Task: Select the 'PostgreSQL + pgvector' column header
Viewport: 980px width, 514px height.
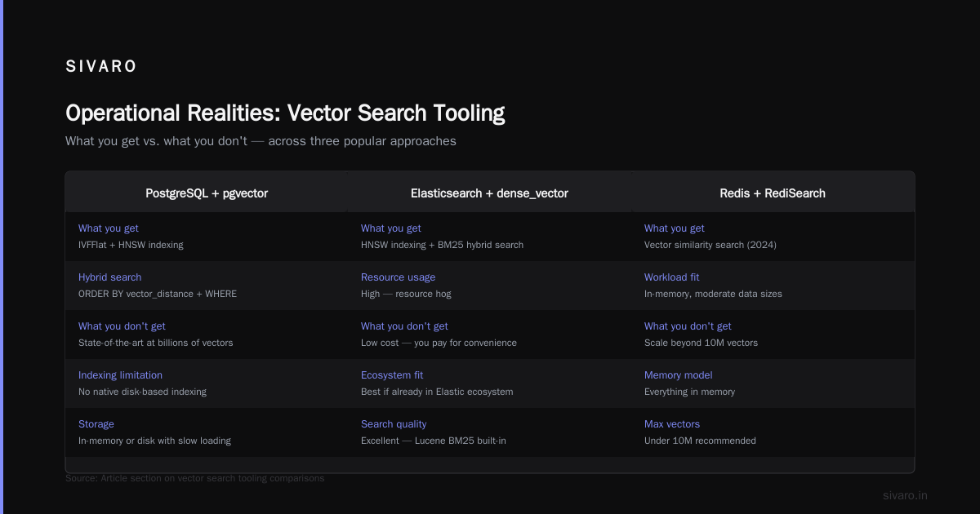Action: (207, 193)
